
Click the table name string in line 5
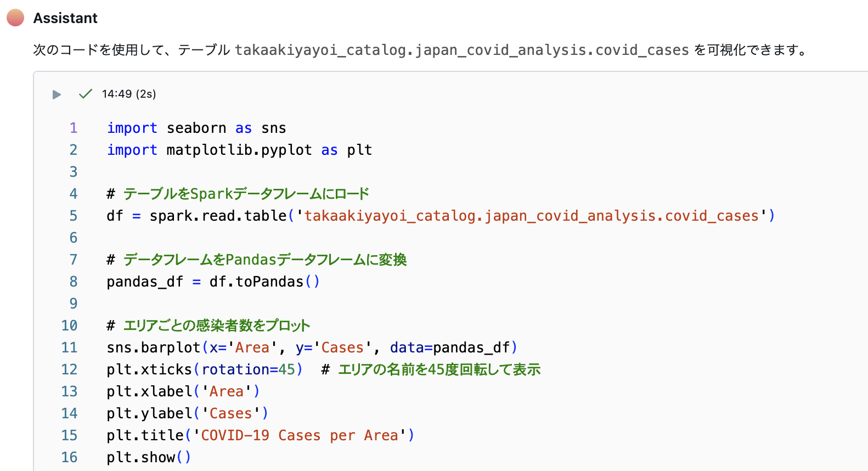point(531,216)
